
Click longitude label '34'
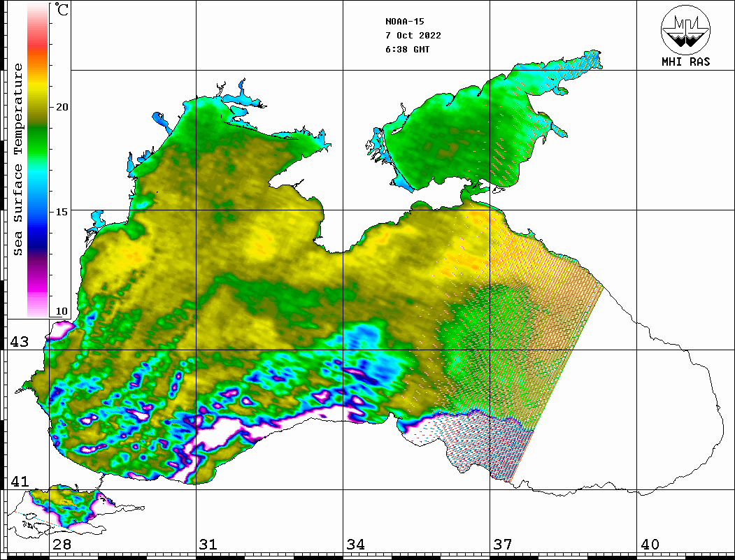356,544
